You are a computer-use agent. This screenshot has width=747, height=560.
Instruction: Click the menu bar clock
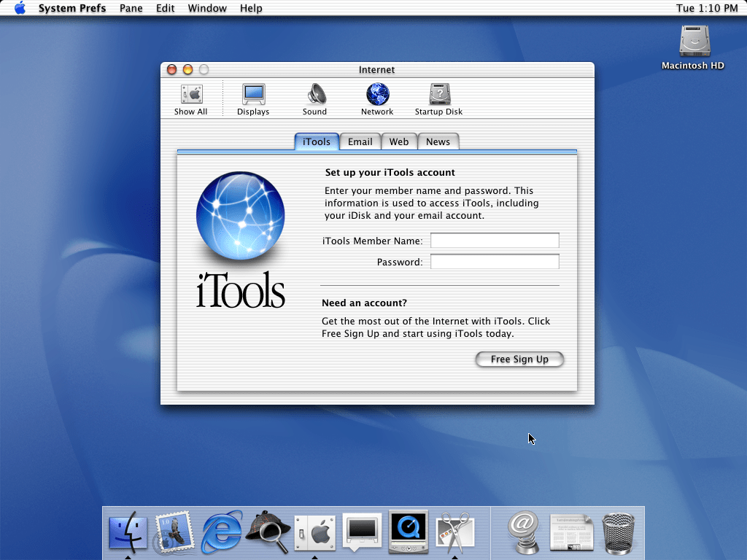[x=707, y=8]
